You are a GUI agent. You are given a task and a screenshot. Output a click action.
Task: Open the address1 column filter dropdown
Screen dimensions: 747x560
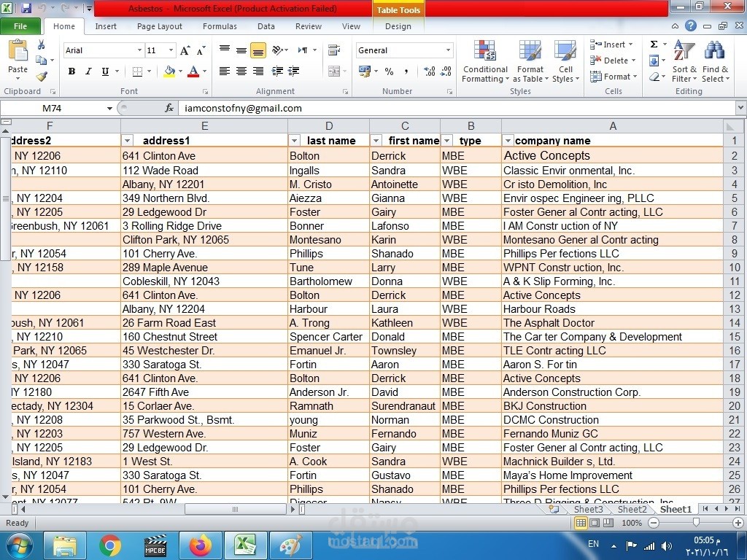pyautogui.click(x=127, y=141)
